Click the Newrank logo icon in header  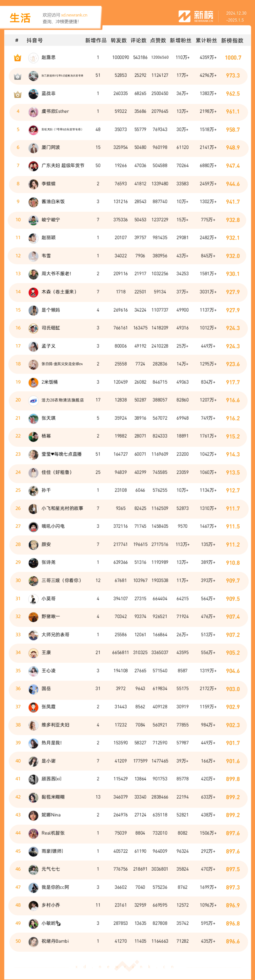coord(184,16)
